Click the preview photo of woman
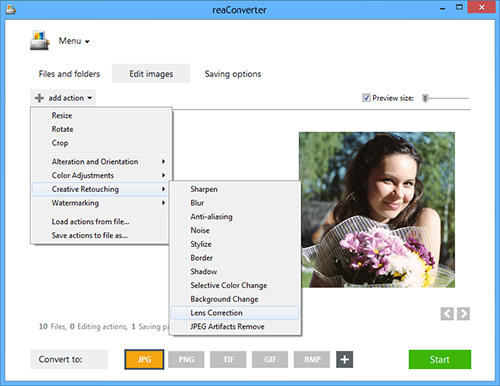The height and width of the screenshot is (386, 500). (377, 210)
